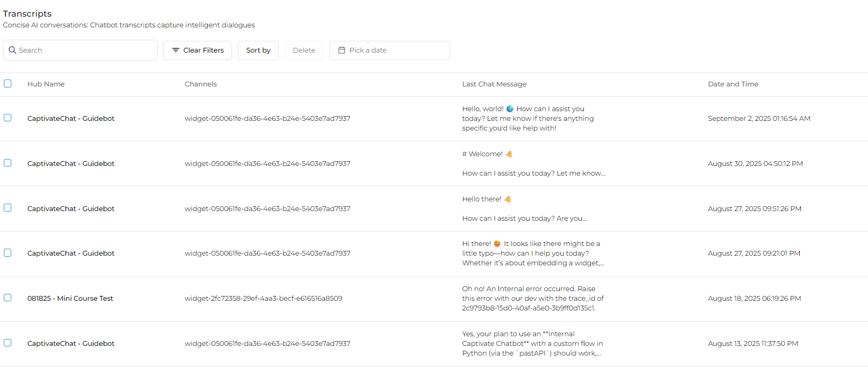Click the date August 13, 2025 11:37:50 PM

pos(753,344)
